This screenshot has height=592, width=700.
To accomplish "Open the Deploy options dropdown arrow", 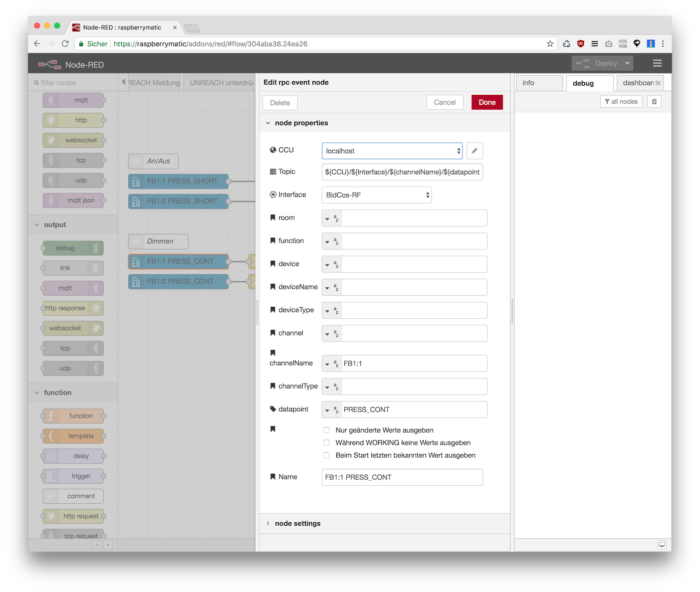I will pyautogui.click(x=627, y=63).
